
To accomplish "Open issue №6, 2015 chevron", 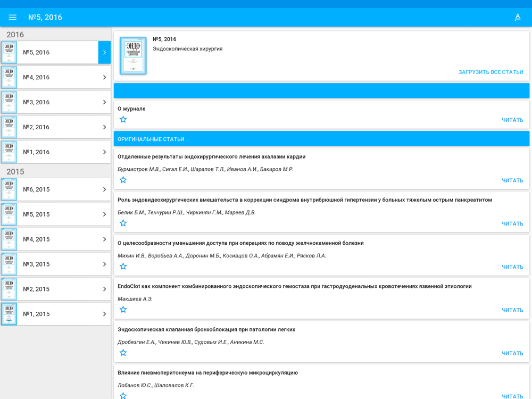I will pyautogui.click(x=104, y=189).
